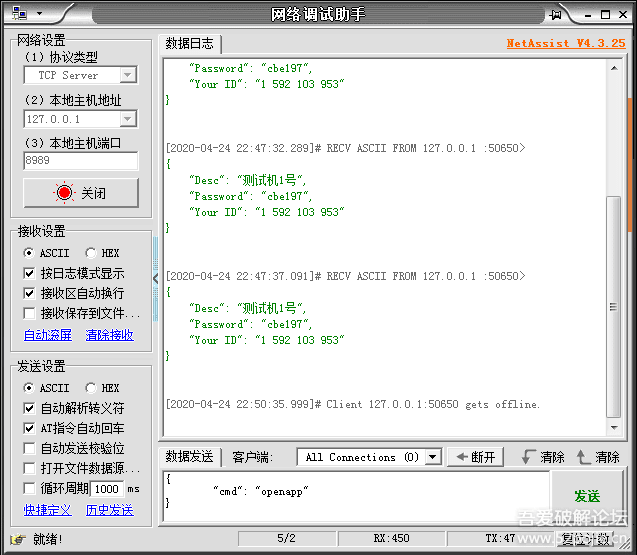Collapse the left panel with splitter arrow
637x555 pixels.
tap(155, 279)
